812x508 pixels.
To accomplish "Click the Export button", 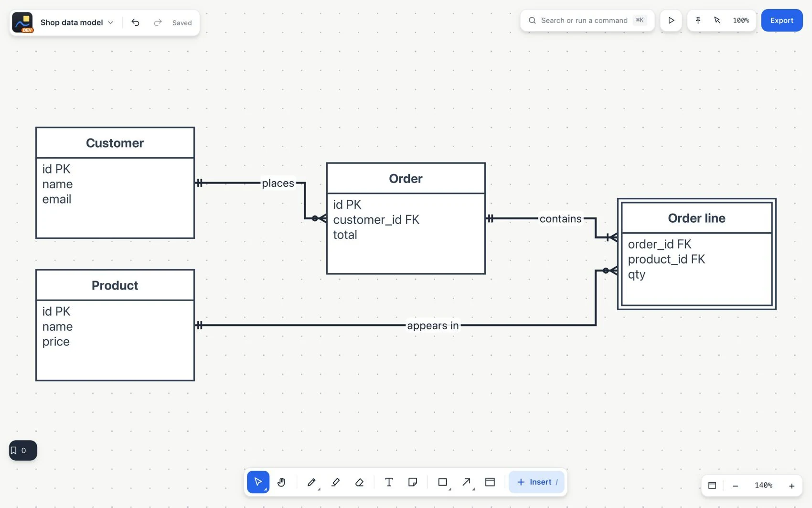I will pyautogui.click(x=781, y=21).
